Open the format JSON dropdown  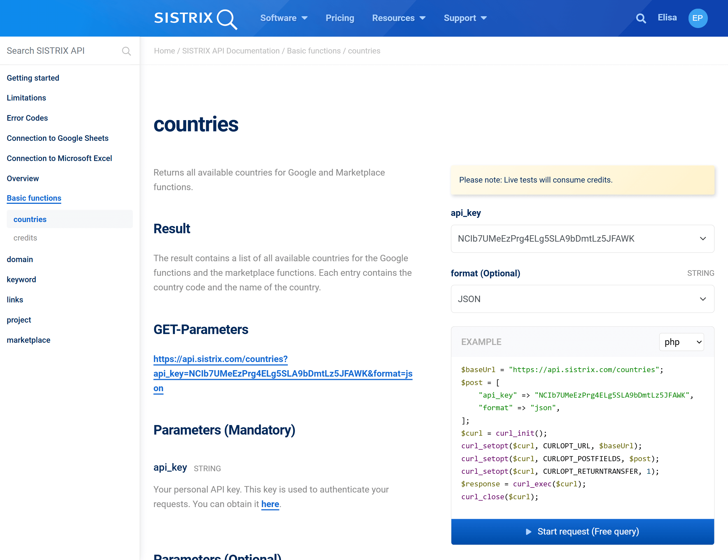pos(582,299)
